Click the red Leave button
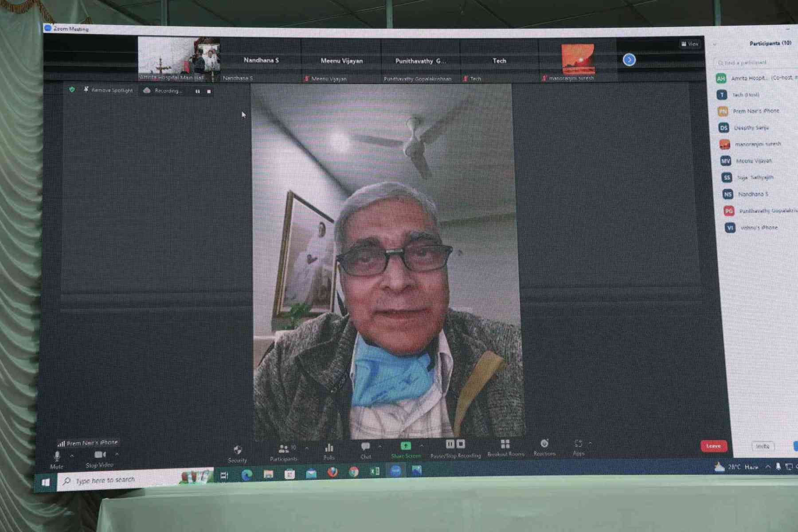 [x=714, y=446]
